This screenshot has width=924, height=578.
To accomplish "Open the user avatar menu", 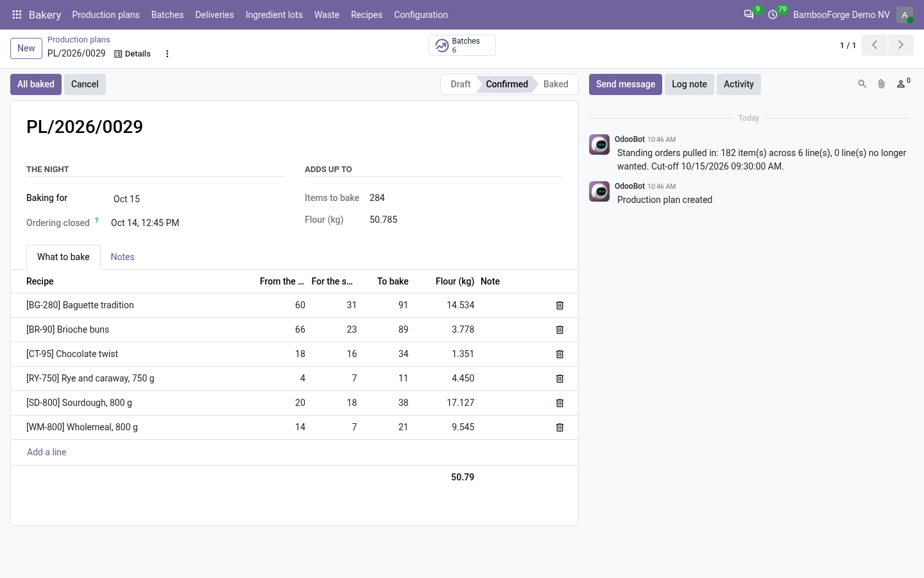I will point(905,15).
